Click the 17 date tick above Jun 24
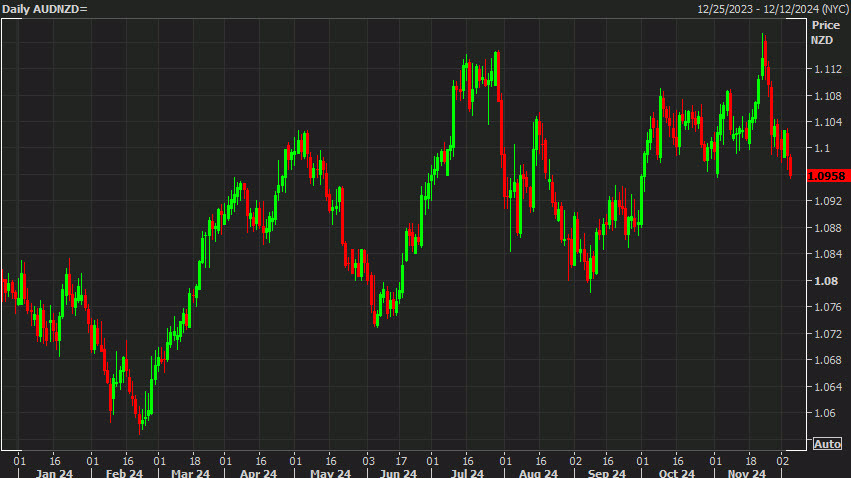The width and height of the screenshot is (851, 478). click(x=401, y=461)
